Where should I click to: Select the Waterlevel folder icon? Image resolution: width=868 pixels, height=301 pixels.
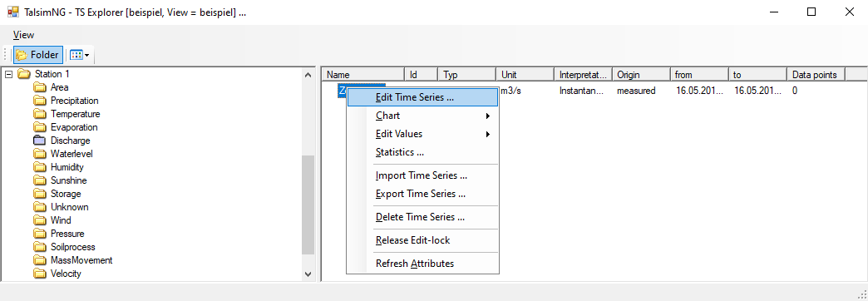pos(39,154)
